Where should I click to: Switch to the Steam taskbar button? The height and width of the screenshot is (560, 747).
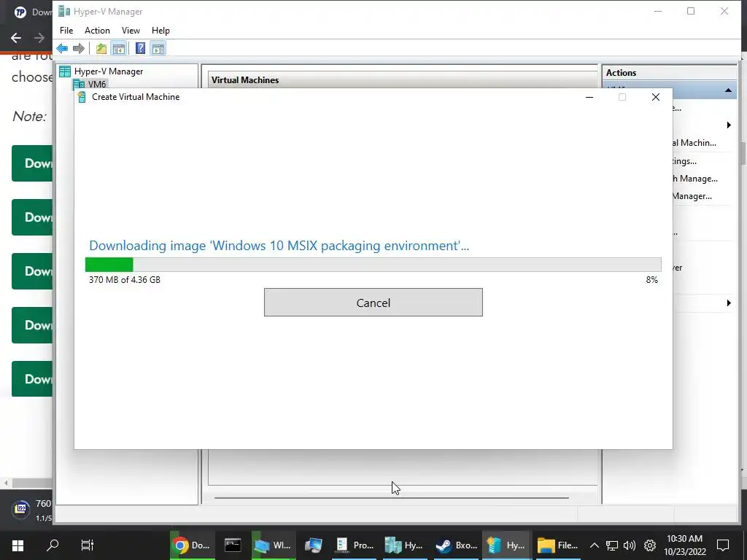click(x=456, y=545)
